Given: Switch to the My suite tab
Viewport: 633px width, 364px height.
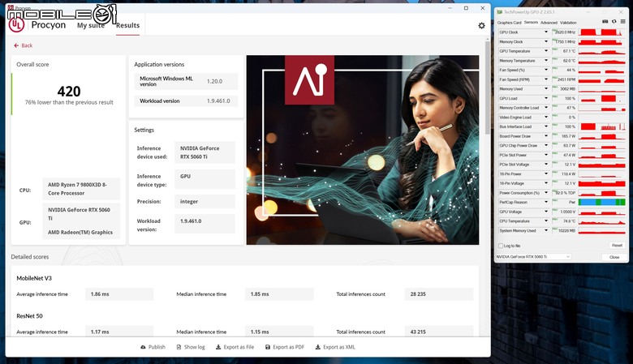Looking at the screenshot, I should point(91,25).
